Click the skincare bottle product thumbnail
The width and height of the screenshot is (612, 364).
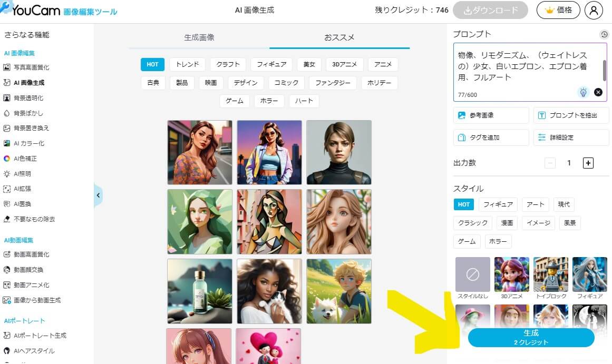(199, 291)
